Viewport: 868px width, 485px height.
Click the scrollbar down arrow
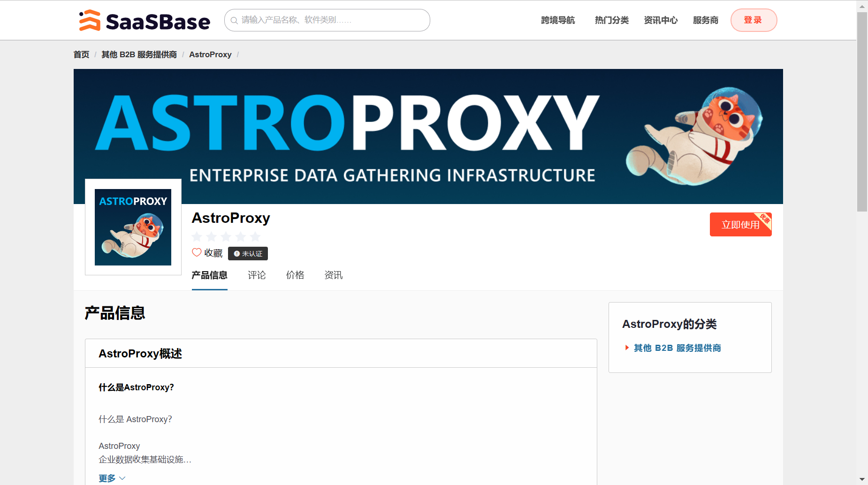pyautogui.click(x=862, y=479)
